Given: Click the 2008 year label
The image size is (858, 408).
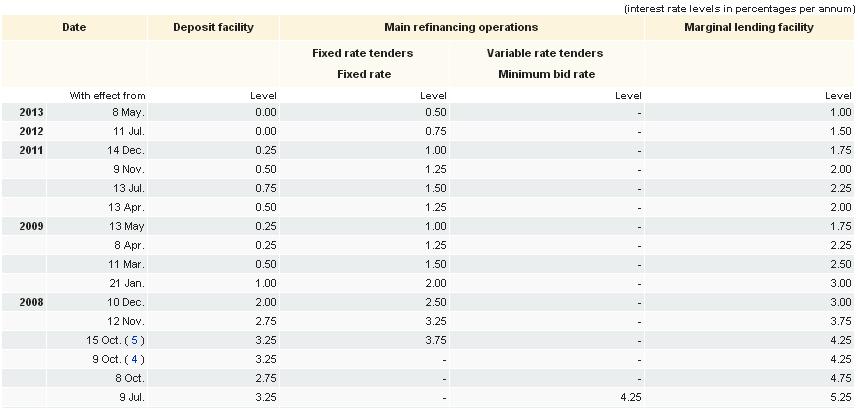Looking at the screenshot, I should point(31,302).
